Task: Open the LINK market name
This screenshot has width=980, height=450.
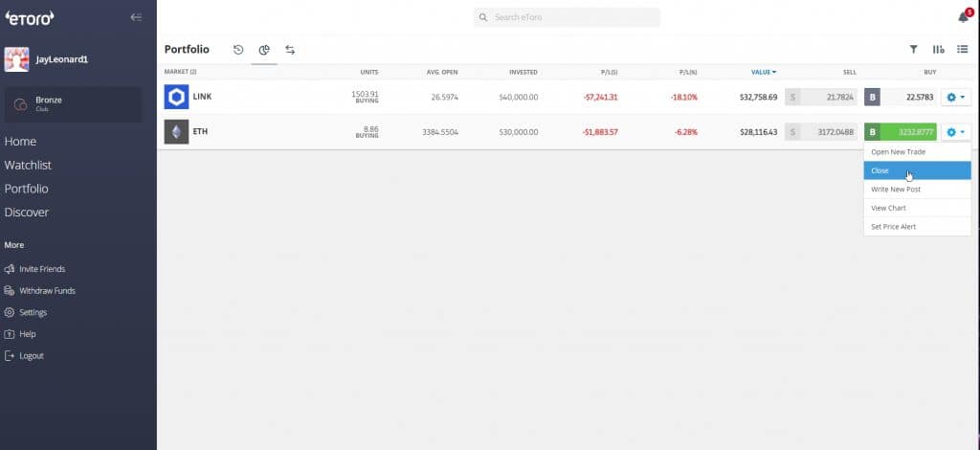Action: [x=202, y=97]
